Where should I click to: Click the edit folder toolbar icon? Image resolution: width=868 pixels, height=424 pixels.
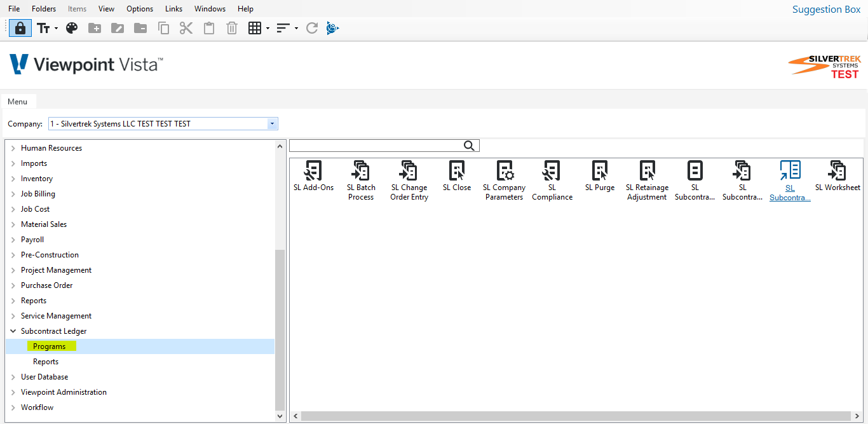pyautogui.click(x=118, y=28)
